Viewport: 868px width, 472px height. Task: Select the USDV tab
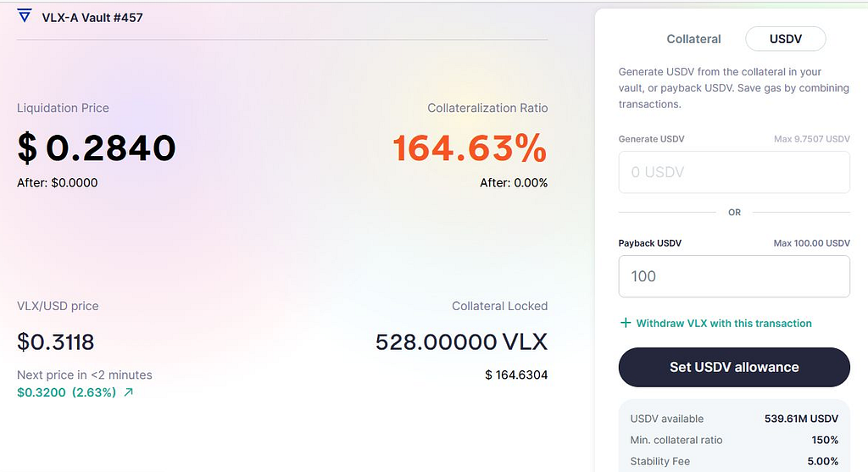coord(785,39)
